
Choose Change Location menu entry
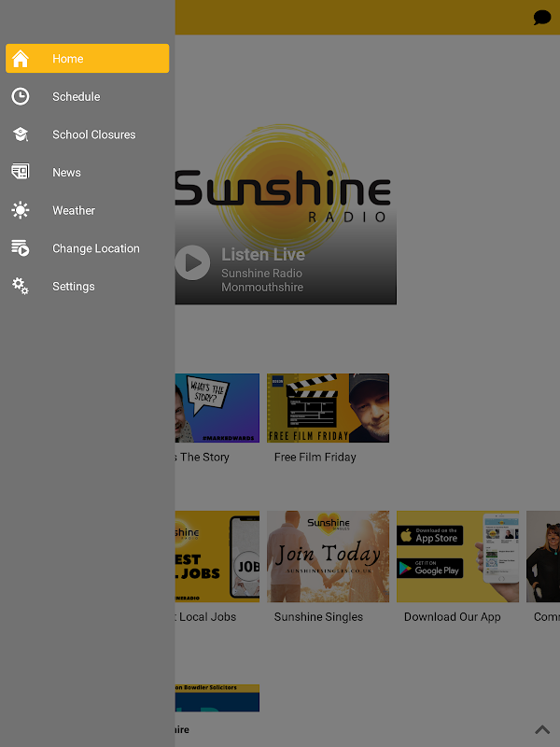(x=87, y=248)
